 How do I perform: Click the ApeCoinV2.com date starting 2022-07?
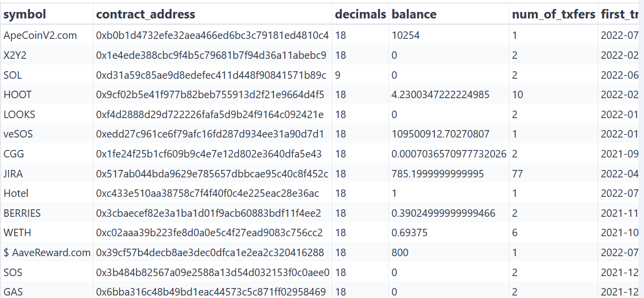pos(620,35)
